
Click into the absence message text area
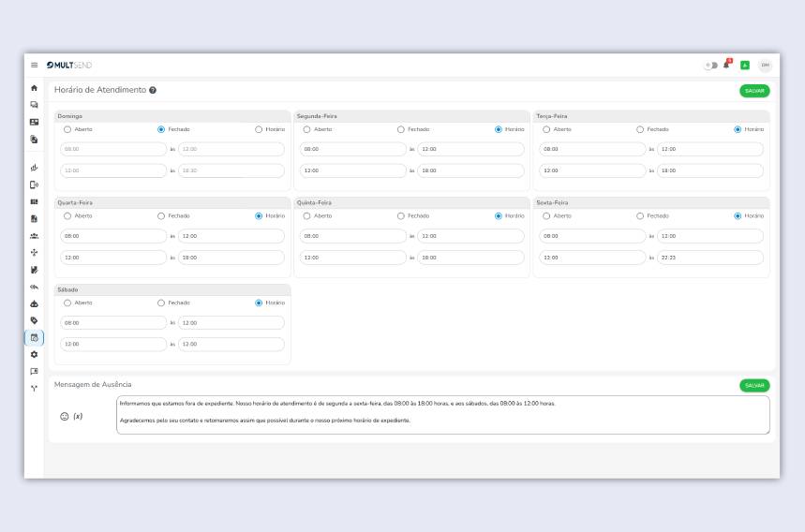(442, 414)
